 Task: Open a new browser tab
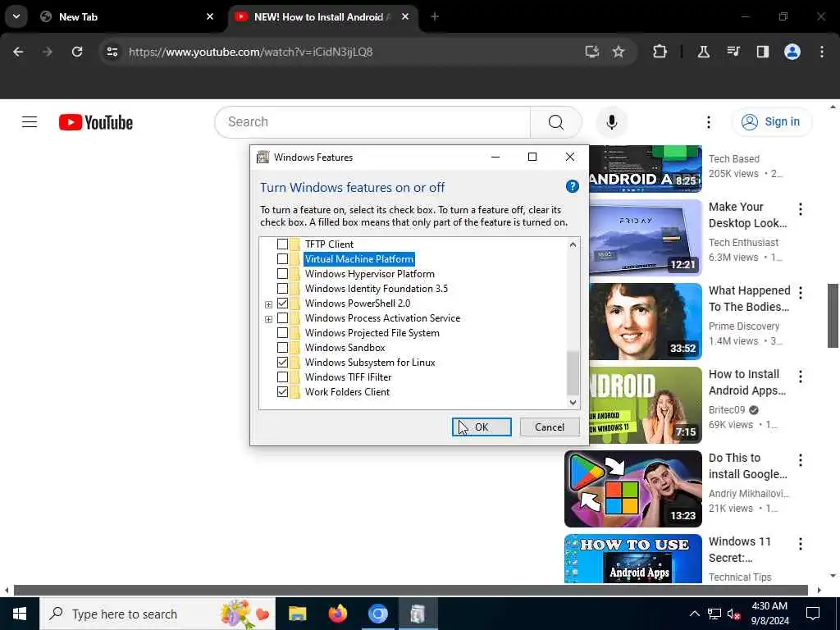click(435, 16)
